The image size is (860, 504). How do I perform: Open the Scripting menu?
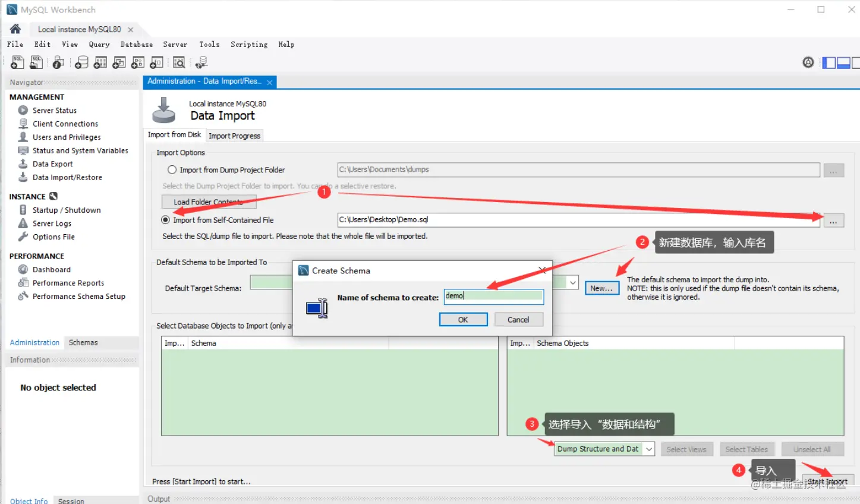coord(249,44)
